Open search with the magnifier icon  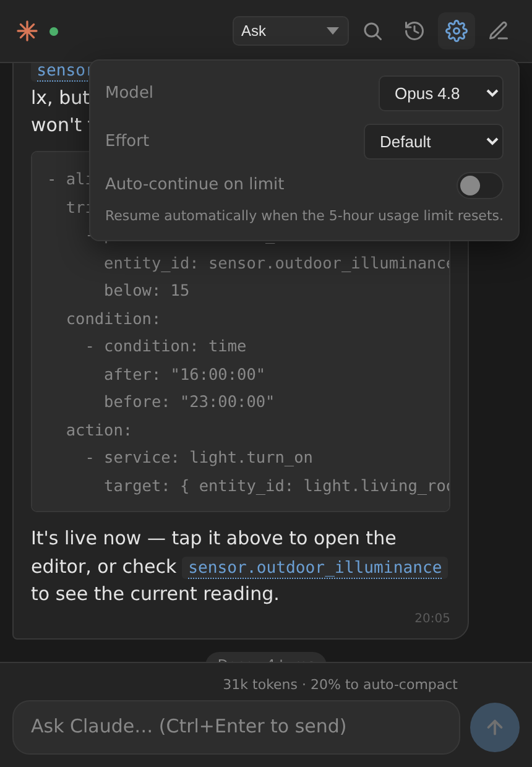(372, 31)
